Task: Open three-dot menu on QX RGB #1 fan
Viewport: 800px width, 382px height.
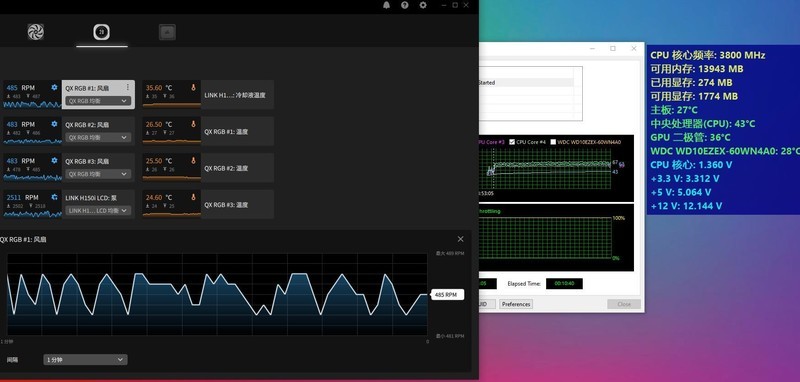Action: 128,87
